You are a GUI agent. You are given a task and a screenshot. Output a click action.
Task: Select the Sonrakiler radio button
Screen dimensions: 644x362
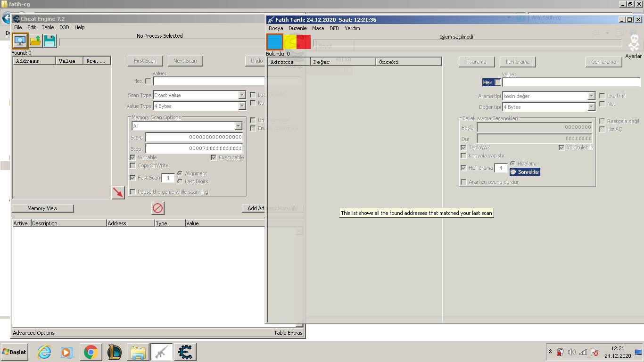click(513, 172)
